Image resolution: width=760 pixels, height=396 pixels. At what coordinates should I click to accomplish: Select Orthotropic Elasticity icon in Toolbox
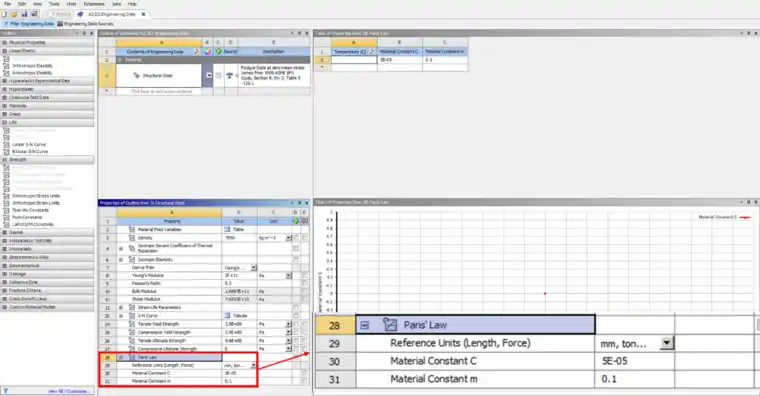click(6, 65)
